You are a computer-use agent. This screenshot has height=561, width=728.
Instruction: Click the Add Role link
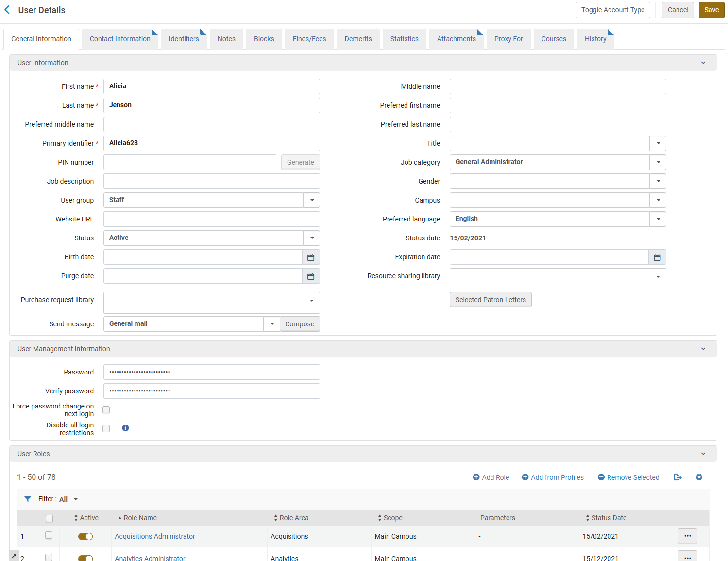tap(491, 477)
